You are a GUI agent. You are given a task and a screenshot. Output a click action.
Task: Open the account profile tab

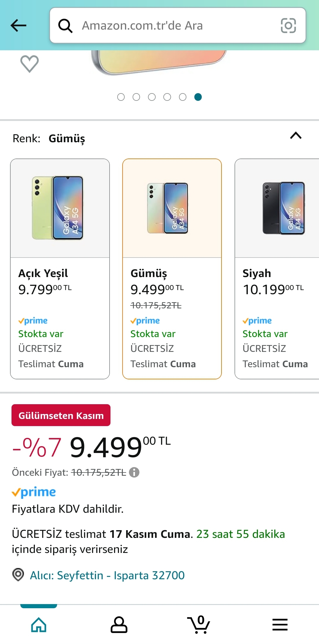pyautogui.click(x=119, y=624)
